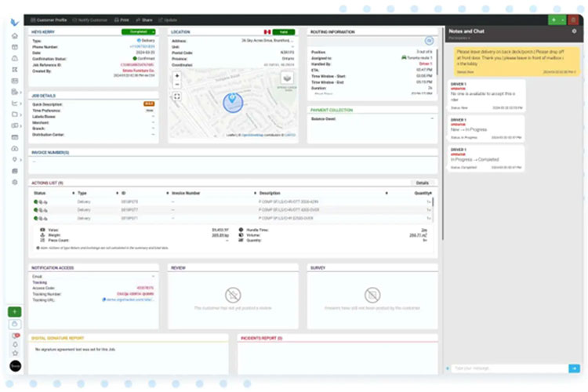This screenshot has width=588, height=392.
Task: Click the sidebar location pin icon
Action: (15, 160)
